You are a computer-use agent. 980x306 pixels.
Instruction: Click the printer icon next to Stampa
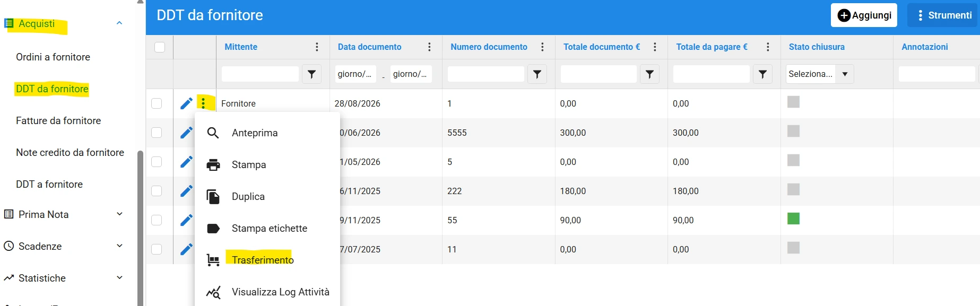coord(213,165)
